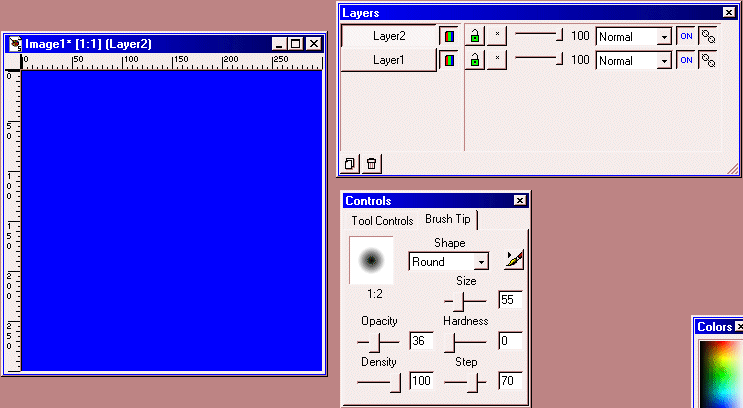
Task: Click the Size value field showing 55
Action: click(510, 300)
